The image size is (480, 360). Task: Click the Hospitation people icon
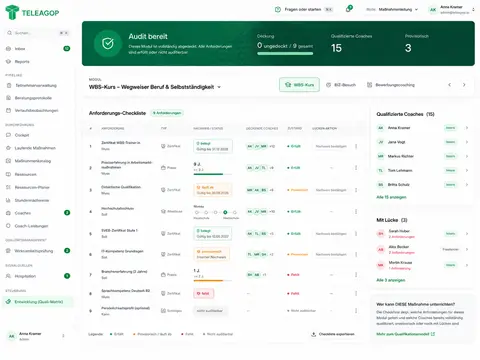pyautogui.click(x=9, y=276)
